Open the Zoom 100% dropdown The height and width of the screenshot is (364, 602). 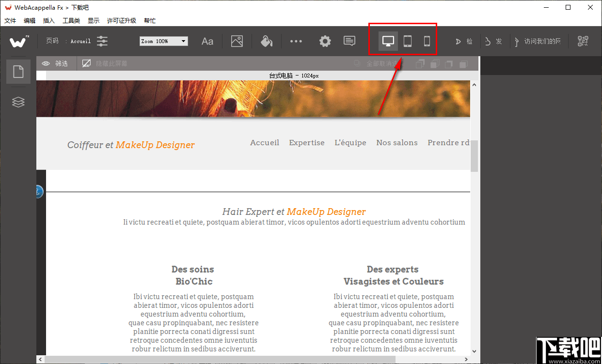(163, 41)
